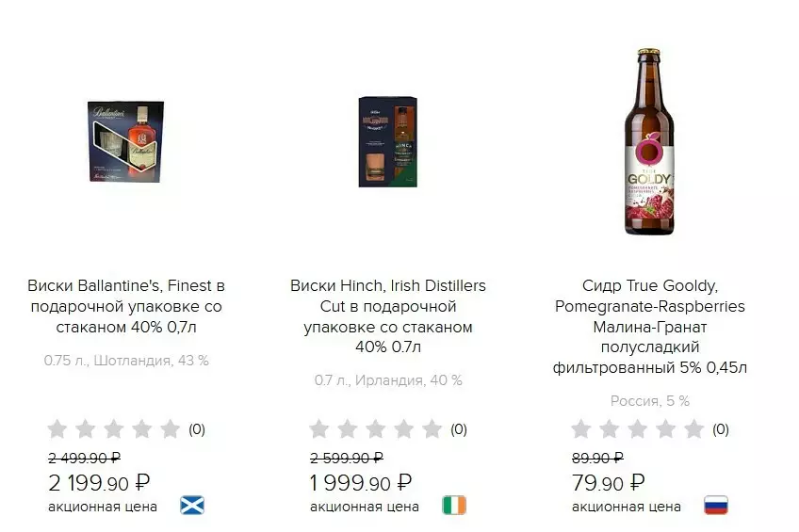
Task: Give Hinch whisky a three-star rating
Action: click(376, 429)
